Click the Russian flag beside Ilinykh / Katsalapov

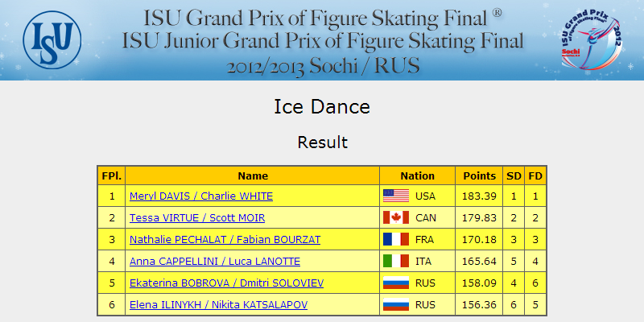coord(396,305)
